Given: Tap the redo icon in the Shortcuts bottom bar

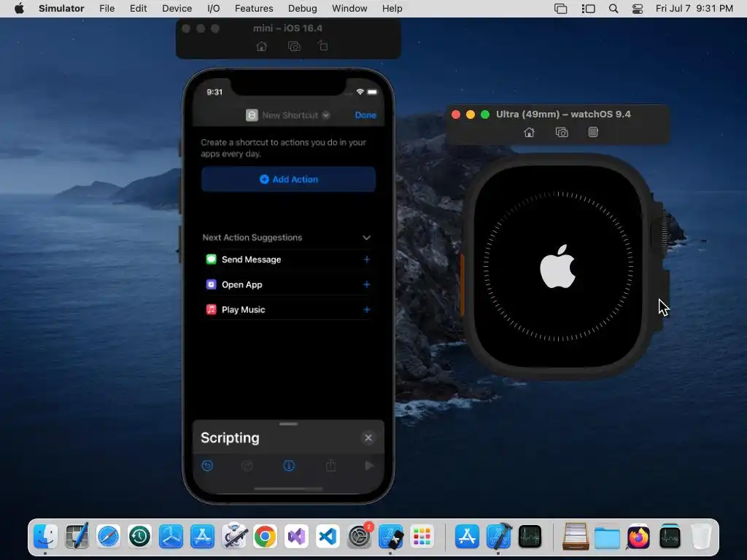Looking at the screenshot, I should (247, 466).
